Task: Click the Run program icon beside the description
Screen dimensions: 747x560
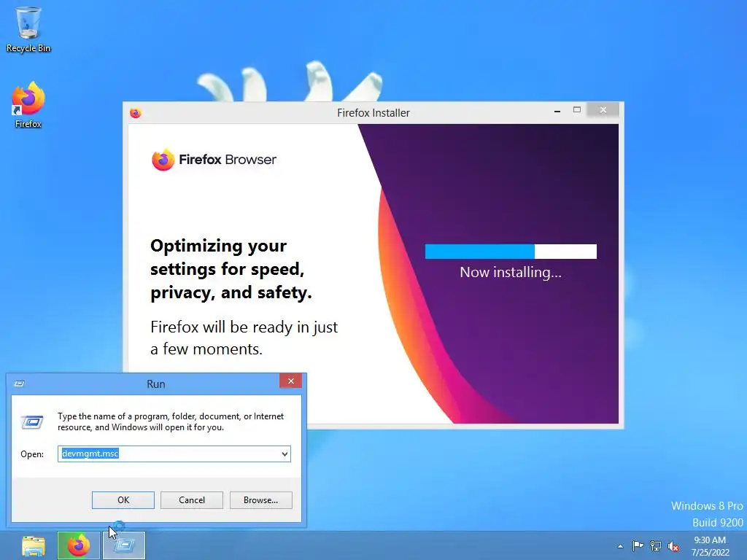Action: point(32,422)
